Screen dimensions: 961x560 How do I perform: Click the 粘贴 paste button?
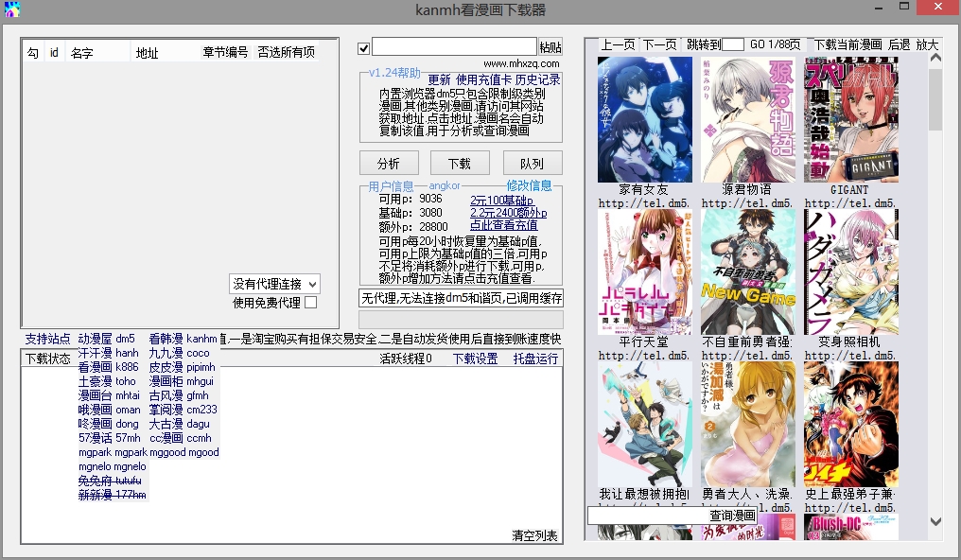(x=550, y=47)
